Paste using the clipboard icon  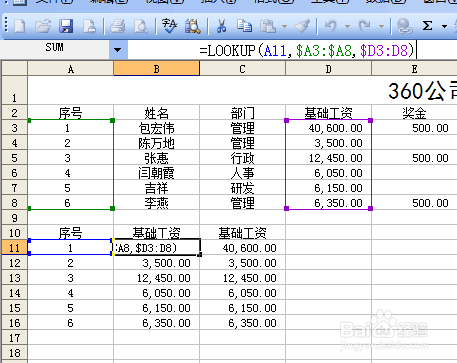pos(268,26)
